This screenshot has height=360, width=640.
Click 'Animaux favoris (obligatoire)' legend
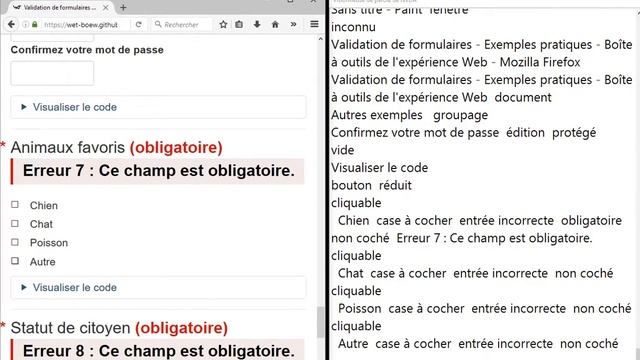point(116,147)
